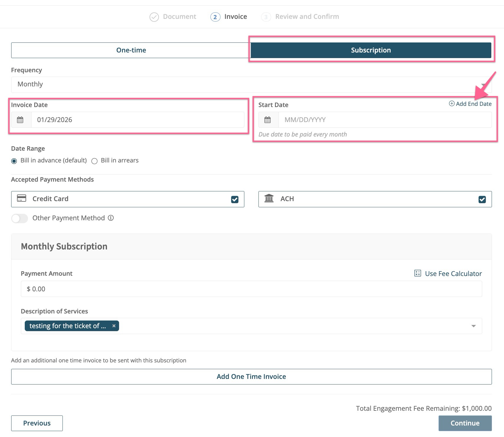
Task: Click the 'Accepted Payment Methods' label
Action: [x=52, y=180]
